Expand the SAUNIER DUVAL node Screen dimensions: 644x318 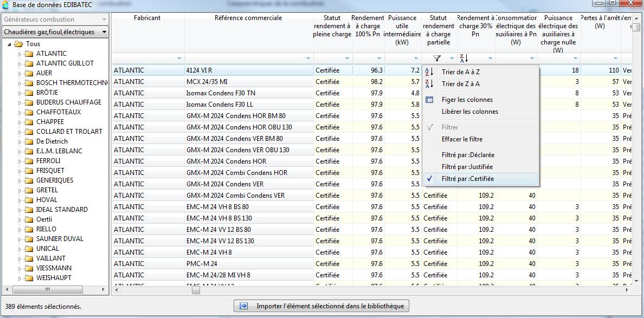[x=20, y=239]
